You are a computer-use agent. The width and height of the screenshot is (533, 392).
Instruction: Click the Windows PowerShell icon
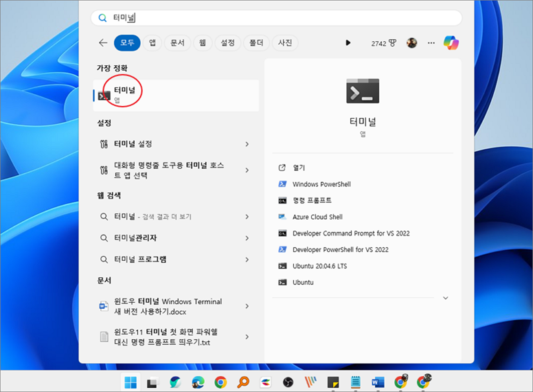coord(282,184)
